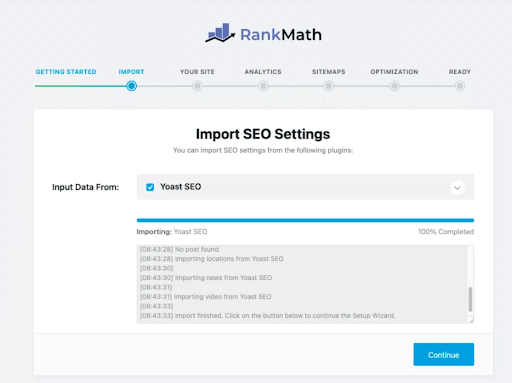Click the RankMath logo icon

(220, 33)
